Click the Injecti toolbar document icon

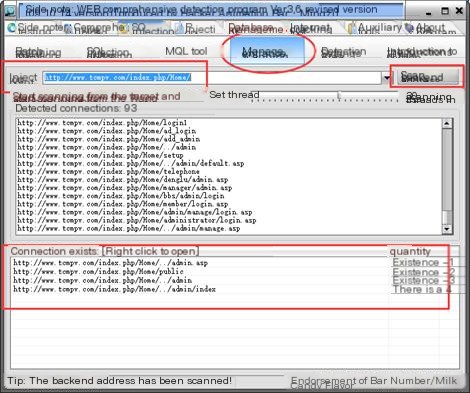pos(179,29)
